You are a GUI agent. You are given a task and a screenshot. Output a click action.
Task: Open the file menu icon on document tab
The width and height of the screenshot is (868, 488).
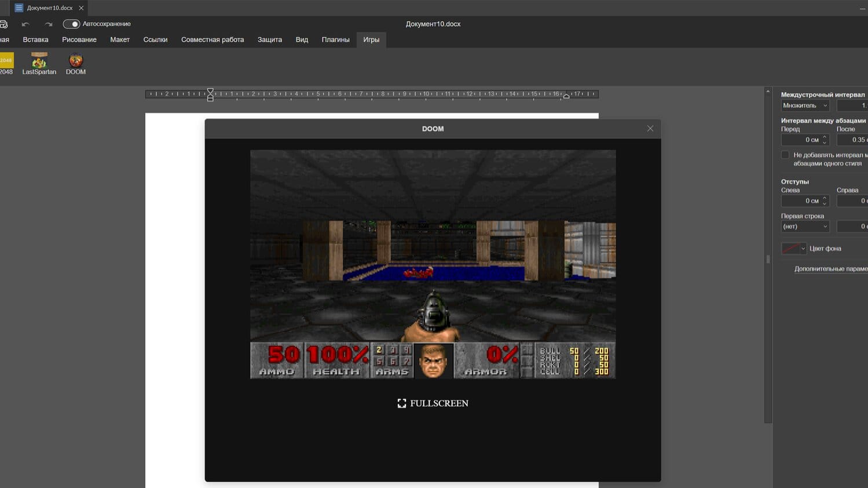pyautogui.click(x=20, y=8)
